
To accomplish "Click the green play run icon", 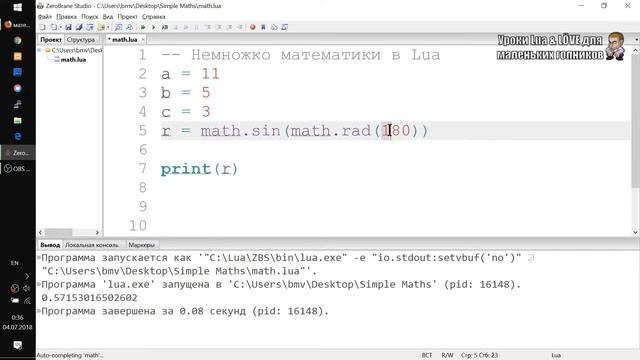I will coord(143,27).
